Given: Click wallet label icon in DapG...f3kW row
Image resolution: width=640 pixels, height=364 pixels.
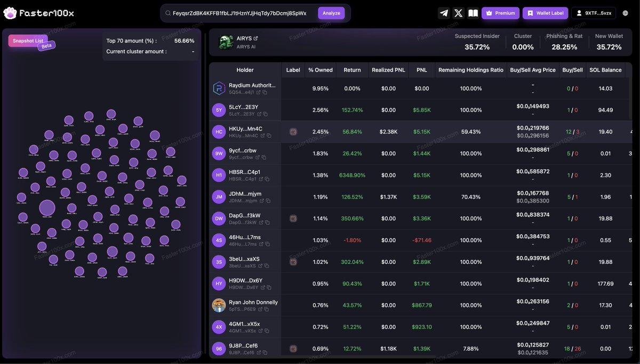Looking at the screenshot, I should (293, 219).
